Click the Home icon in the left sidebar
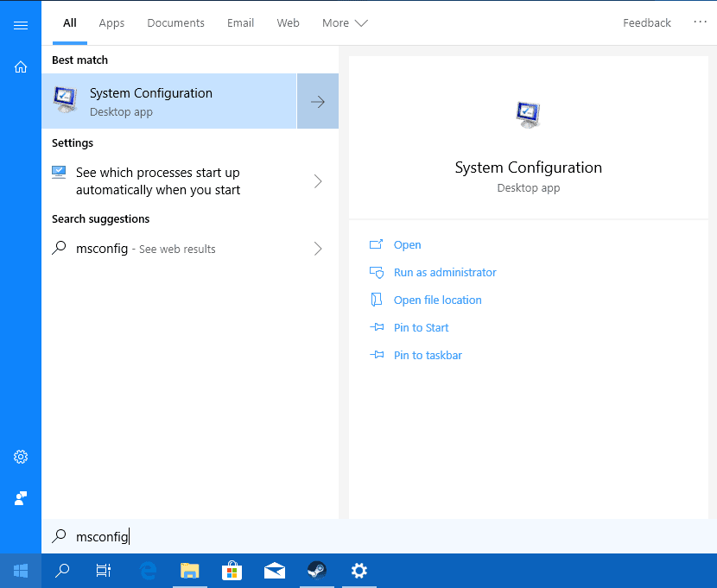 coord(21,66)
